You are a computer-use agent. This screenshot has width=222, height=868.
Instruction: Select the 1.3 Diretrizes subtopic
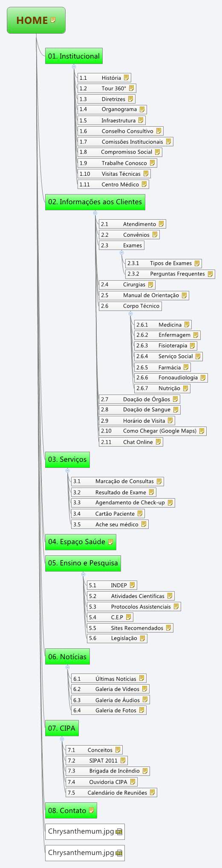click(107, 99)
